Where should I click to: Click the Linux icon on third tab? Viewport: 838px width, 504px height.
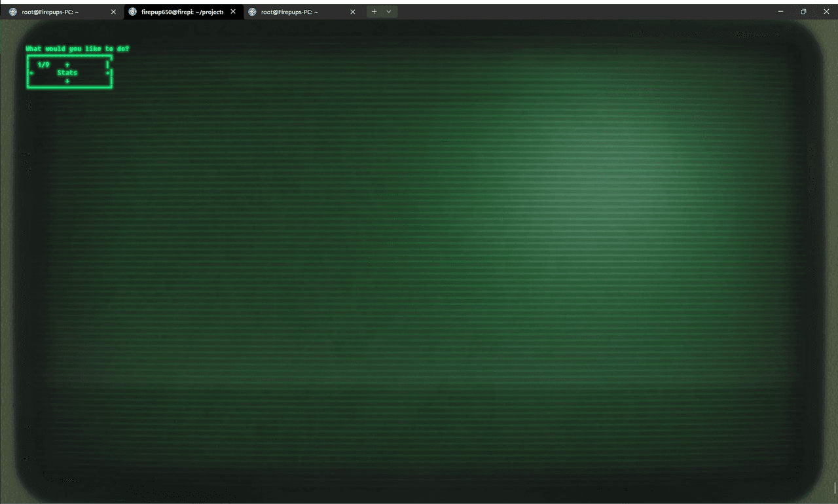click(x=252, y=12)
